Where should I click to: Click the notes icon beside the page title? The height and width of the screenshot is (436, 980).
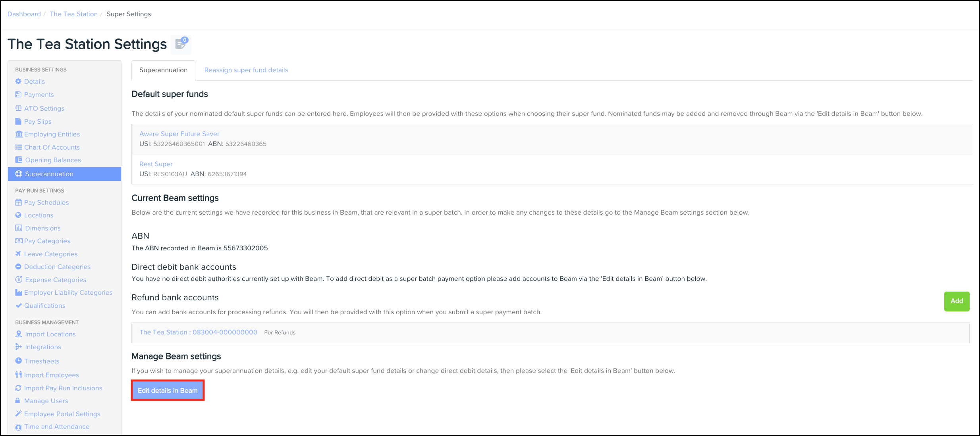click(181, 44)
